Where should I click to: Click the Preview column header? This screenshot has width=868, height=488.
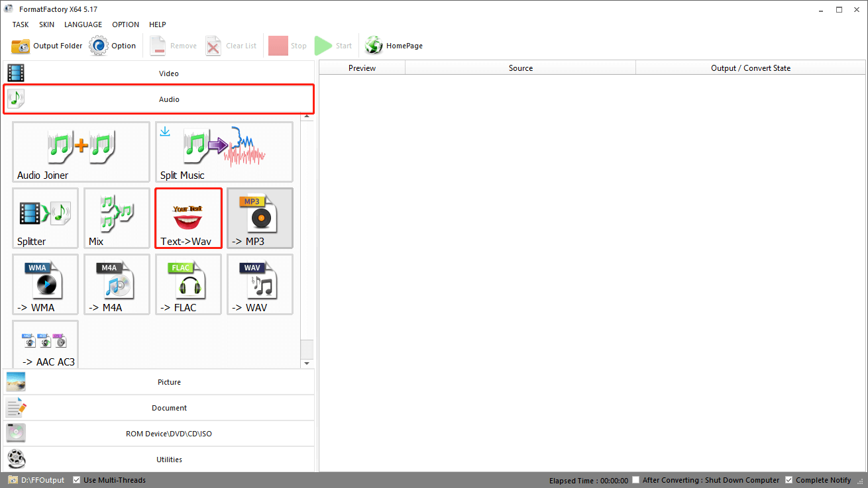(362, 68)
